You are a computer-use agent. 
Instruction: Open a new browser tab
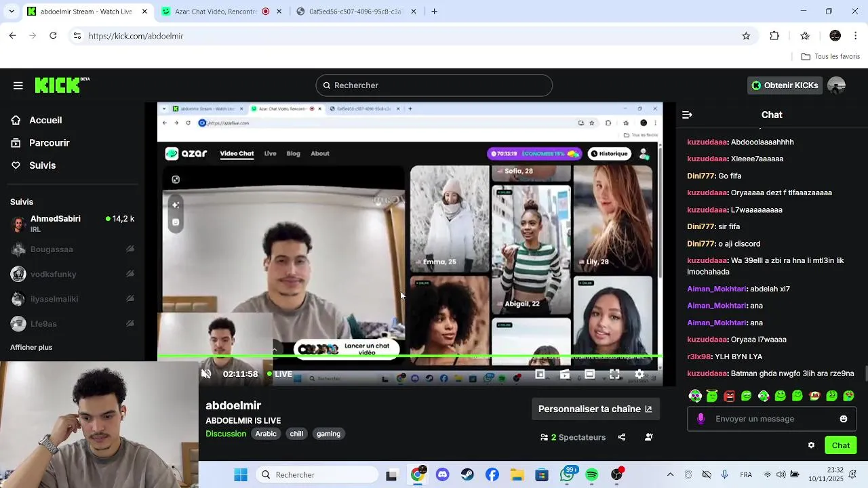click(435, 12)
